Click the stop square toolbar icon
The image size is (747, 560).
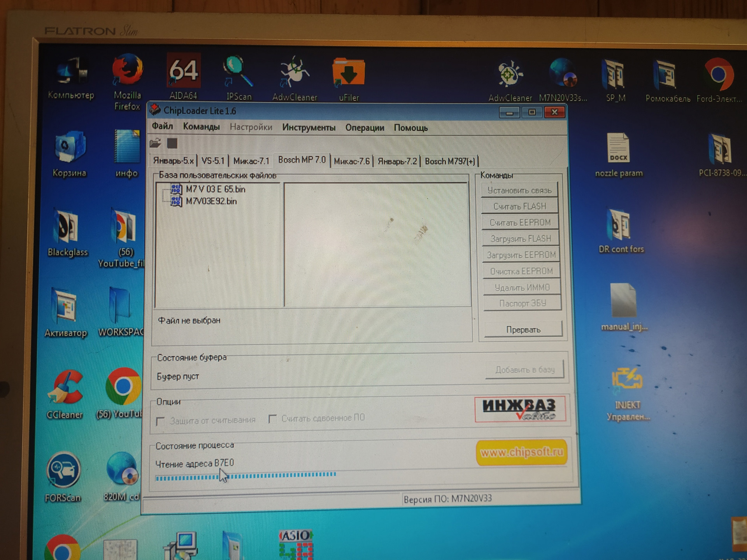(172, 143)
